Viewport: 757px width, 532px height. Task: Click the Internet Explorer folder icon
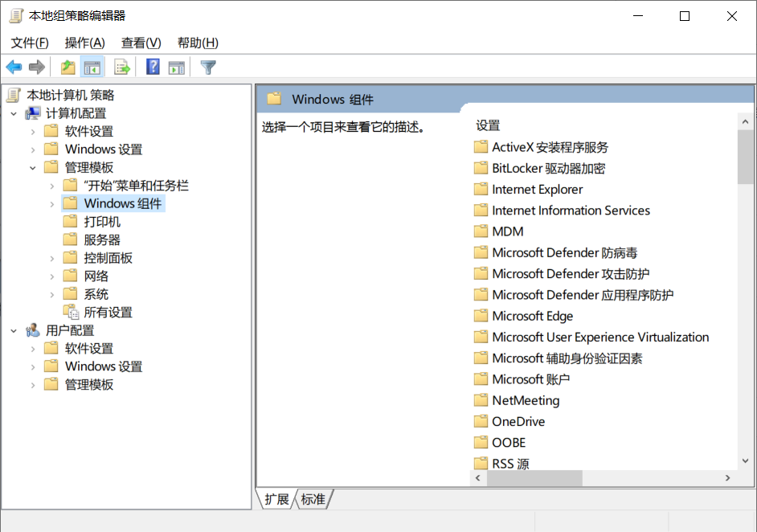481,189
